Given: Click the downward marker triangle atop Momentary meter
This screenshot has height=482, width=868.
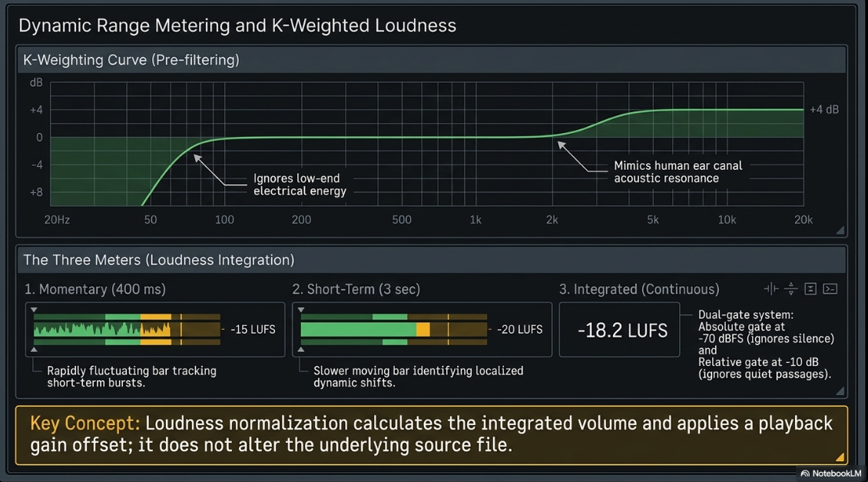Looking at the screenshot, I should click(x=34, y=310).
